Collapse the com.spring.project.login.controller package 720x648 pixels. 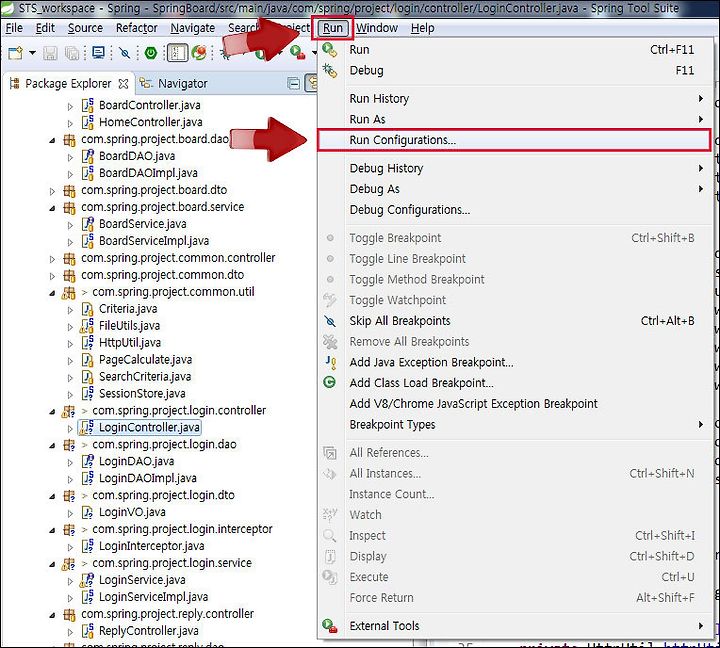pos(52,411)
